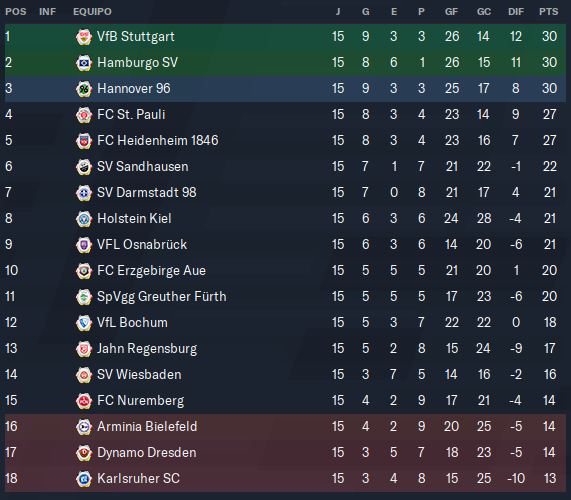The width and height of the screenshot is (571, 500).
Task: Click the FC St. Pauli badge
Action: pyautogui.click(x=84, y=115)
